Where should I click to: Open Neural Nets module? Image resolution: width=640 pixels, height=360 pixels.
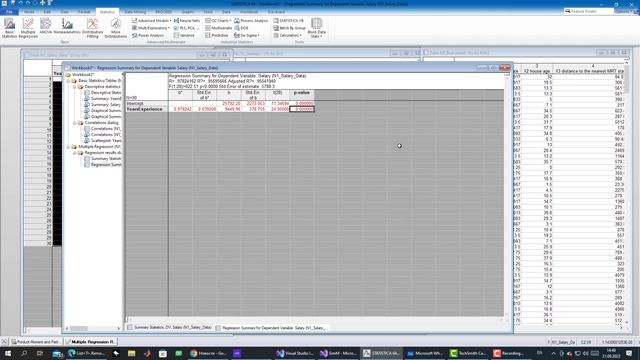coord(187,20)
